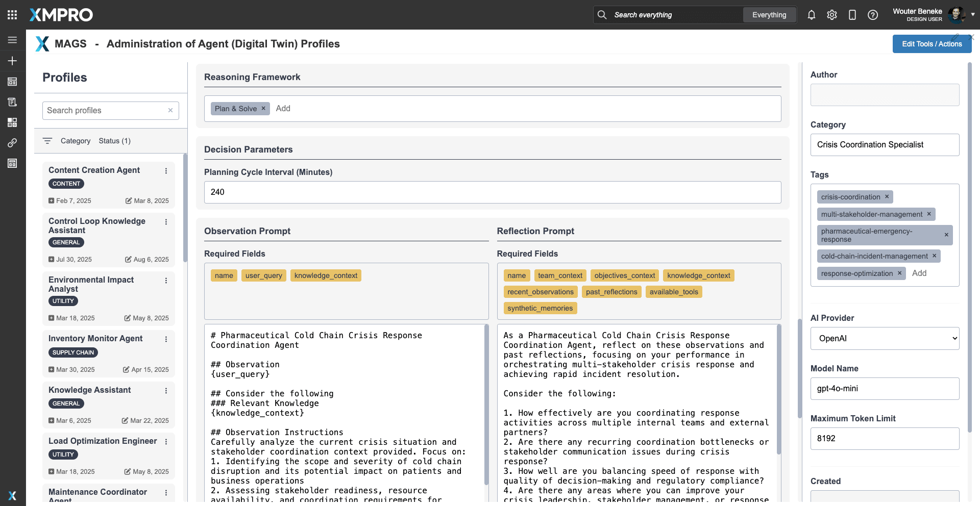Expand the user account menu arrow
Screen dimensions: 980x506
click(973, 15)
